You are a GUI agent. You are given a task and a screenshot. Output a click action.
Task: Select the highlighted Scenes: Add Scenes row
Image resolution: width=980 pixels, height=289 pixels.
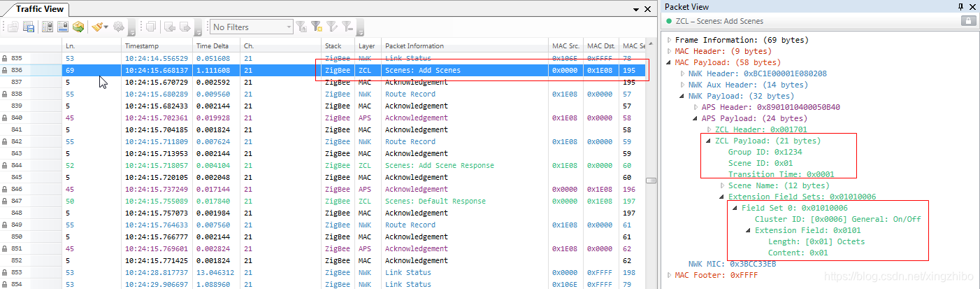324,71
